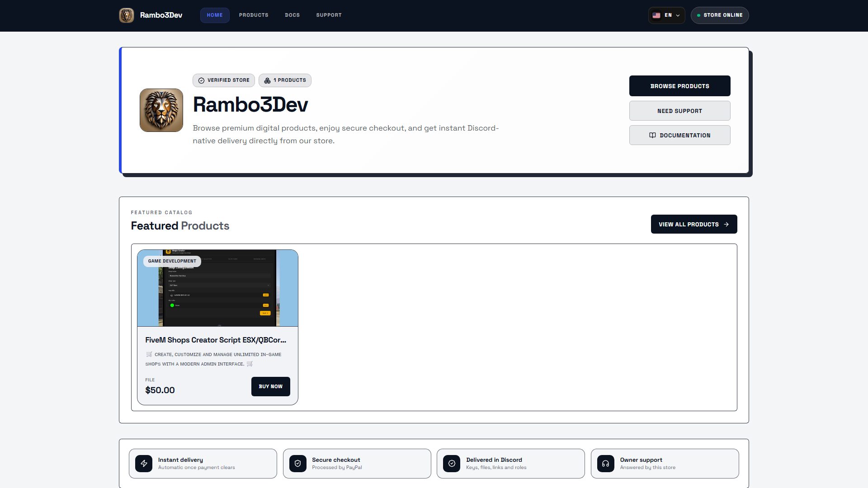868x488 pixels.
Task: Open the Docs nav tab
Action: point(292,15)
